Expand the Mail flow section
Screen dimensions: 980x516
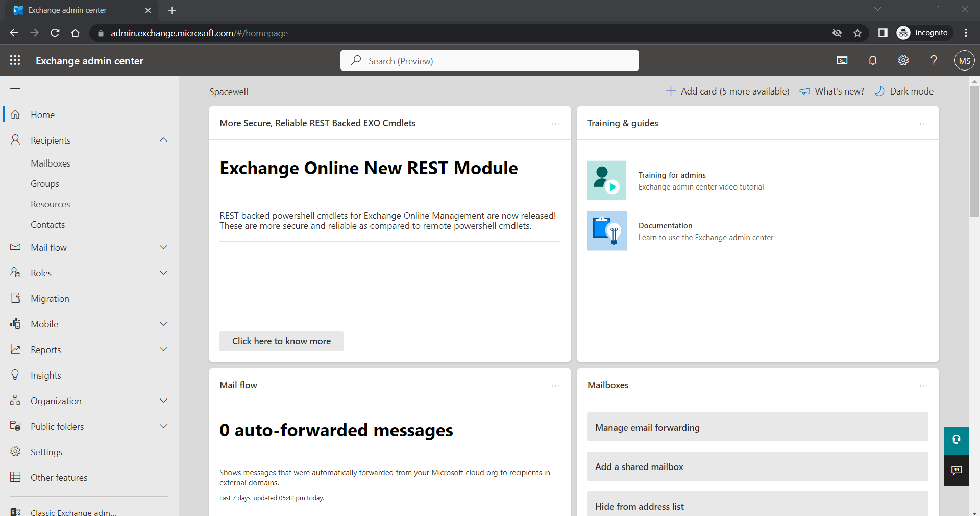163,247
